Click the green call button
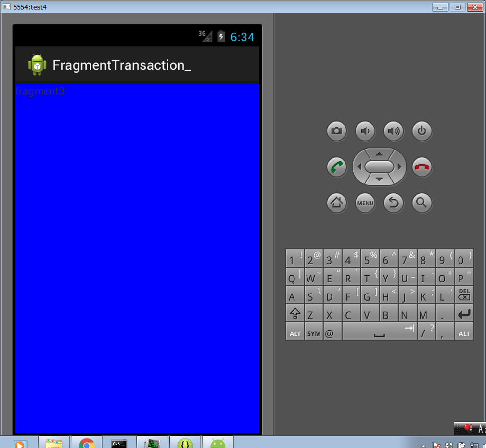The image size is (486, 448). 337,167
